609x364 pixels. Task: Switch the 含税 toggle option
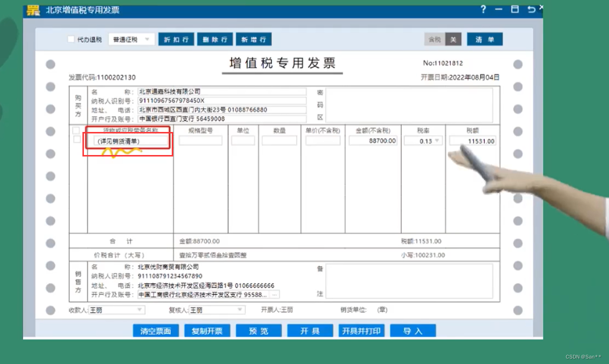pyautogui.click(x=435, y=39)
